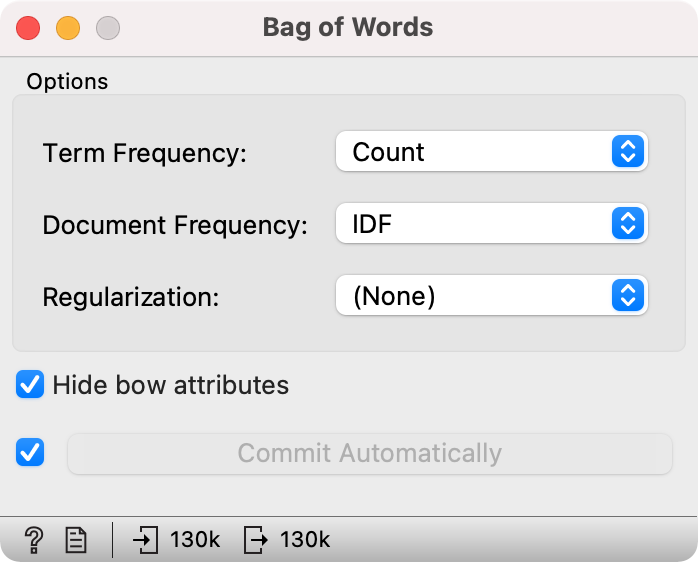The image size is (698, 562).
Task: Click the Bag of Words title bar
Action: (348, 27)
